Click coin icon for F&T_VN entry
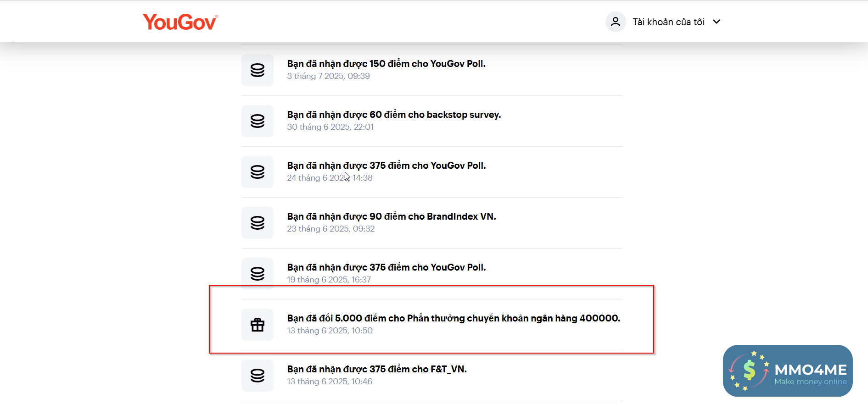 (x=258, y=376)
